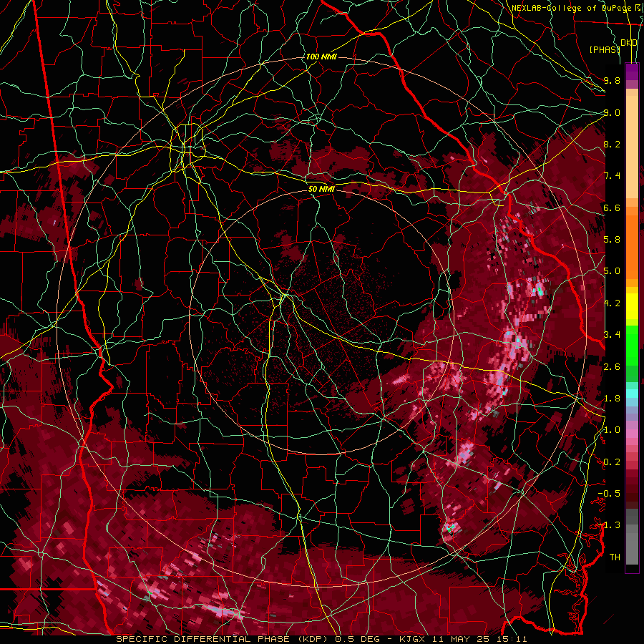
Task: Click the 3.4 legend value
Action: coord(612,334)
